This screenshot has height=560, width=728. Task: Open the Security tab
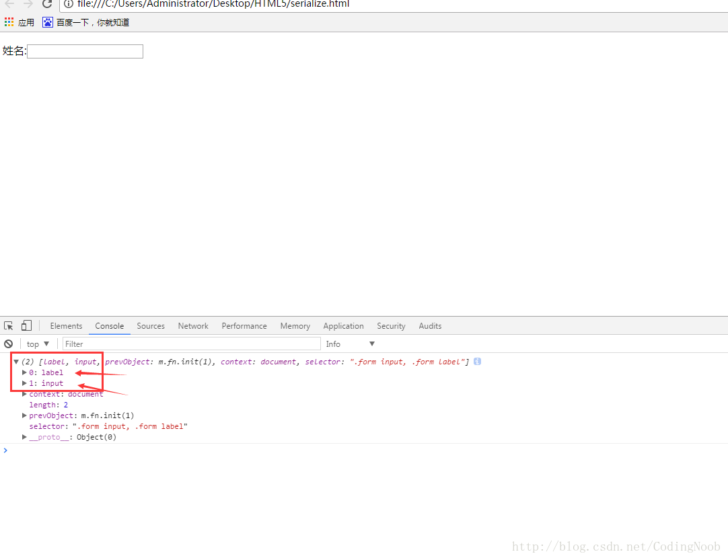pyautogui.click(x=391, y=326)
